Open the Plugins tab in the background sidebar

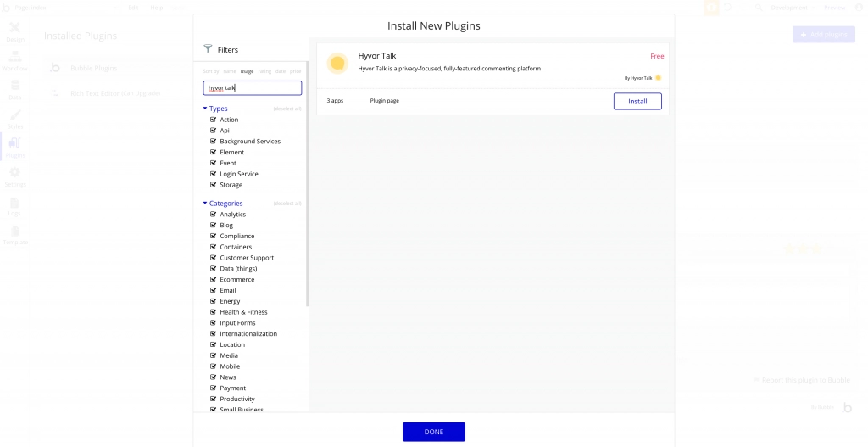15,148
